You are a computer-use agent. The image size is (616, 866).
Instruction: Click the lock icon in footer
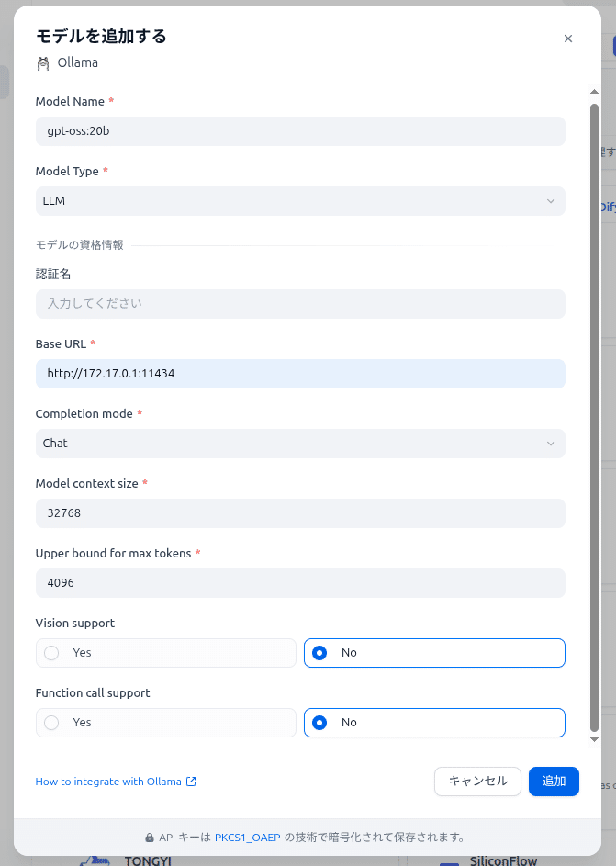click(x=150, y=838)
